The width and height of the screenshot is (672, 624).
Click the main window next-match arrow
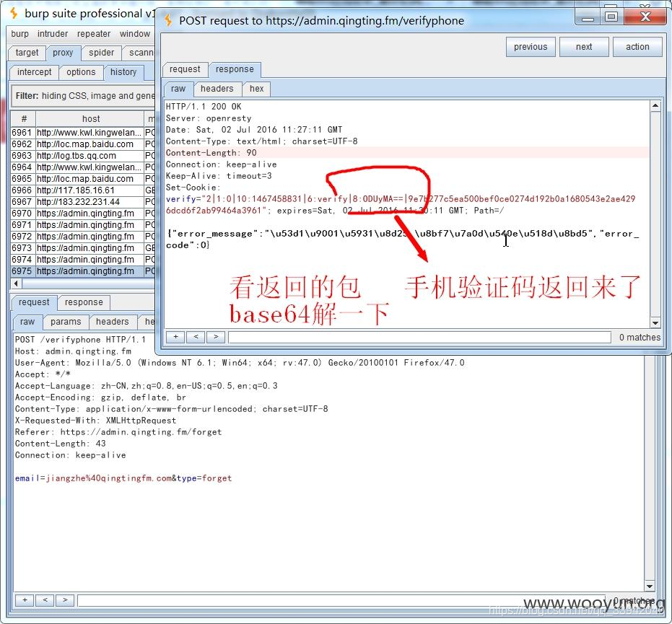click(x=65, y=600)
